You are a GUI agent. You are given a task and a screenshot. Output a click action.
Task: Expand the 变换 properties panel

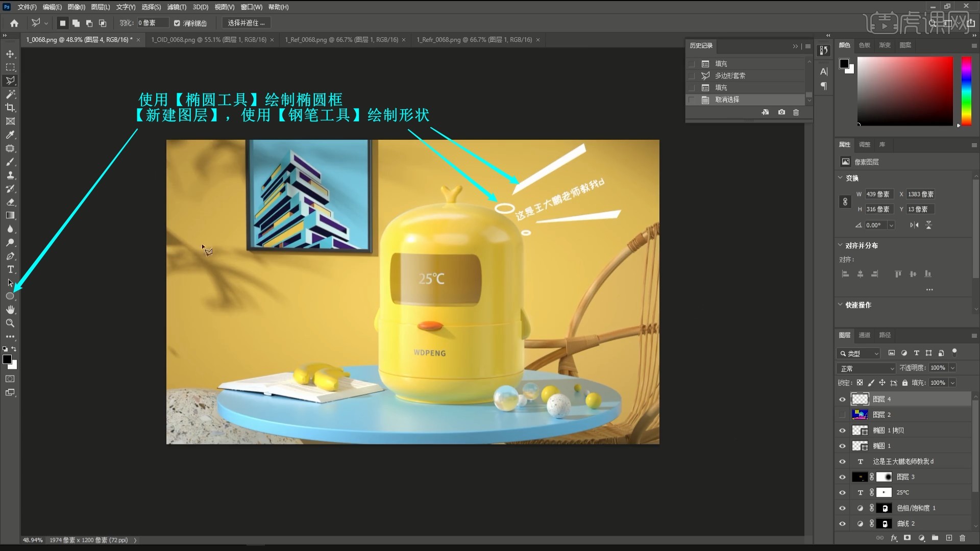(x=841, y=177)
